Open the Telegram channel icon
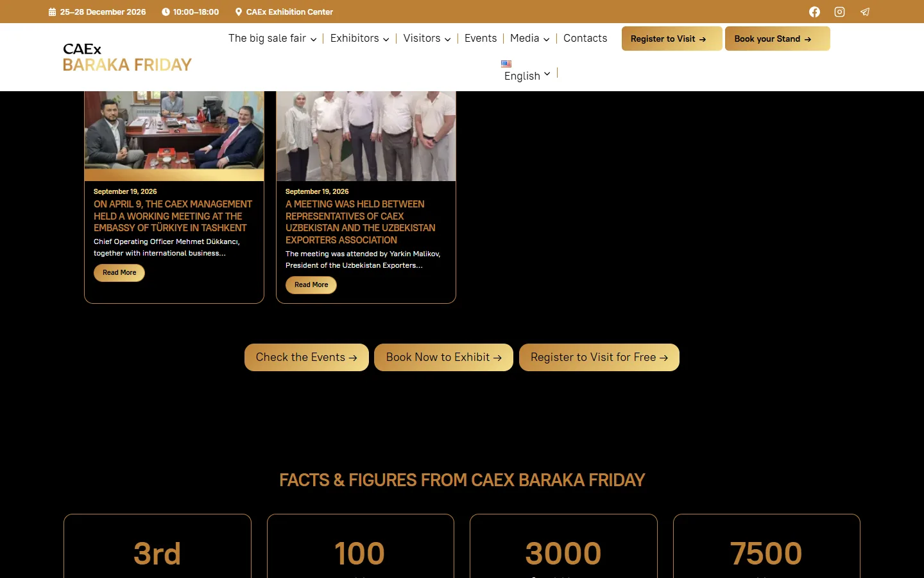924x578 pixels. (x=865, y=12)
